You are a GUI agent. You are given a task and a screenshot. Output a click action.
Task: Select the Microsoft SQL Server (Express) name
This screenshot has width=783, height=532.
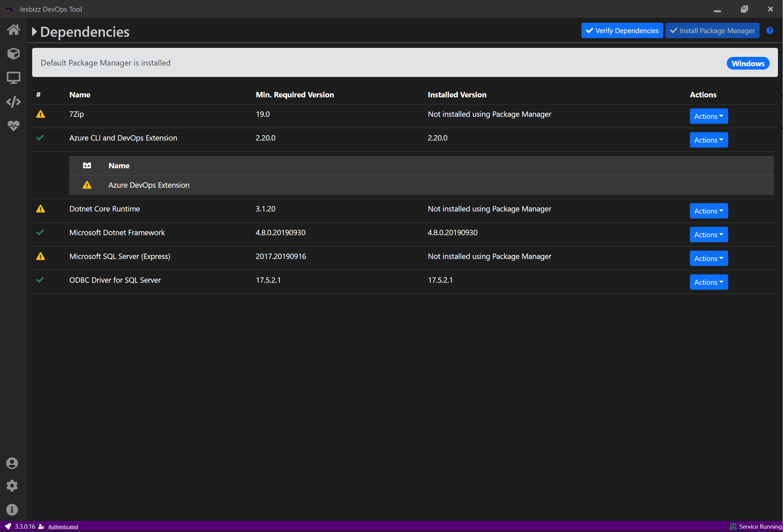[120, 256]
